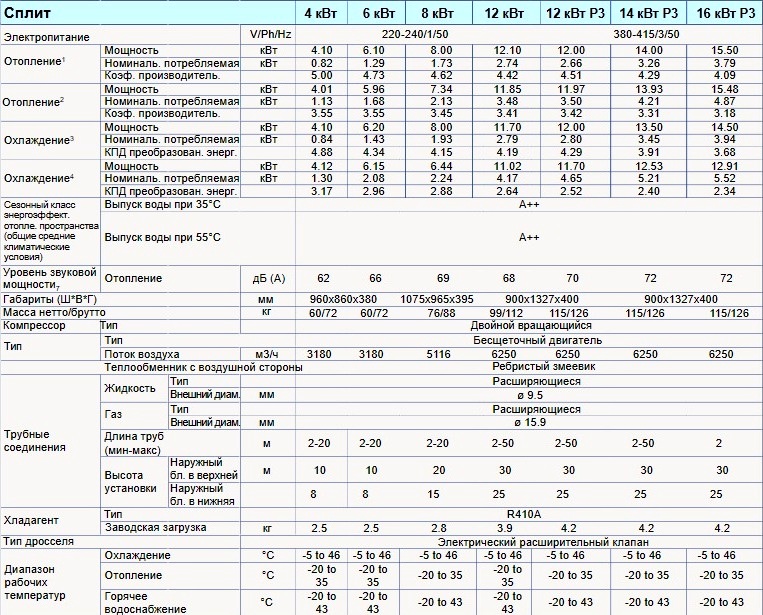Viewport: 763px width, 615px height.
Task: Click 'Горячее водоснабжение' row label
Action: [145, 603]
